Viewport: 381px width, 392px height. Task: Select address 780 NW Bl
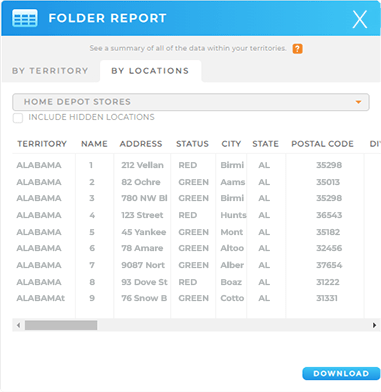(x=144, y=198)
